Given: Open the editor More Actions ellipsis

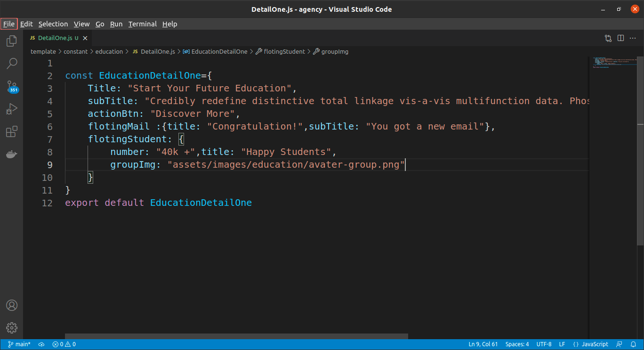Looking at the screenshot, I should 633,38.
